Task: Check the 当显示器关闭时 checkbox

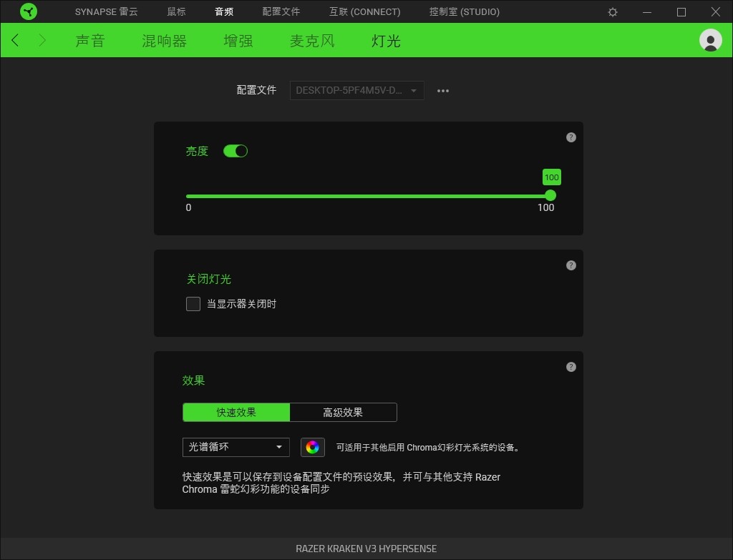Action: click(x=193, y=303)
